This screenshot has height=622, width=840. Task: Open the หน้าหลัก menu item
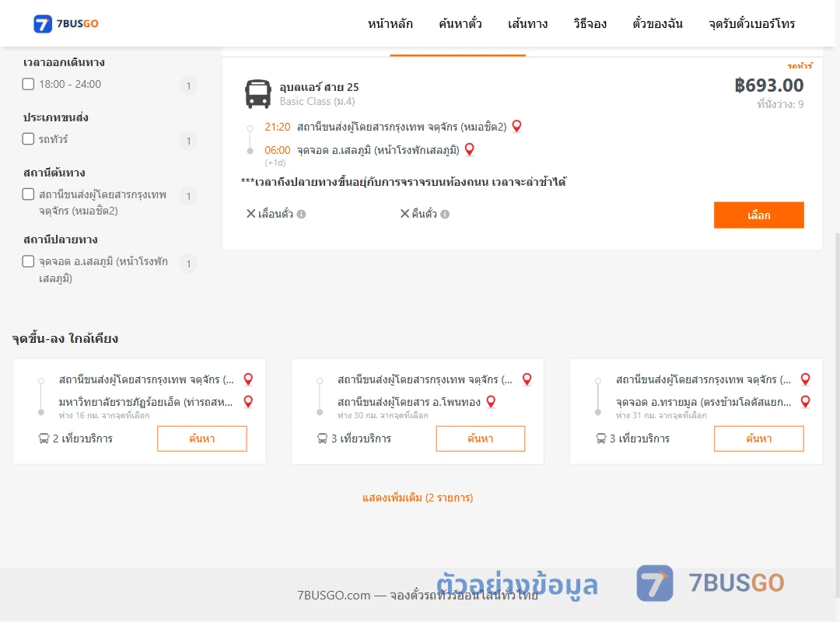(390, 23)
